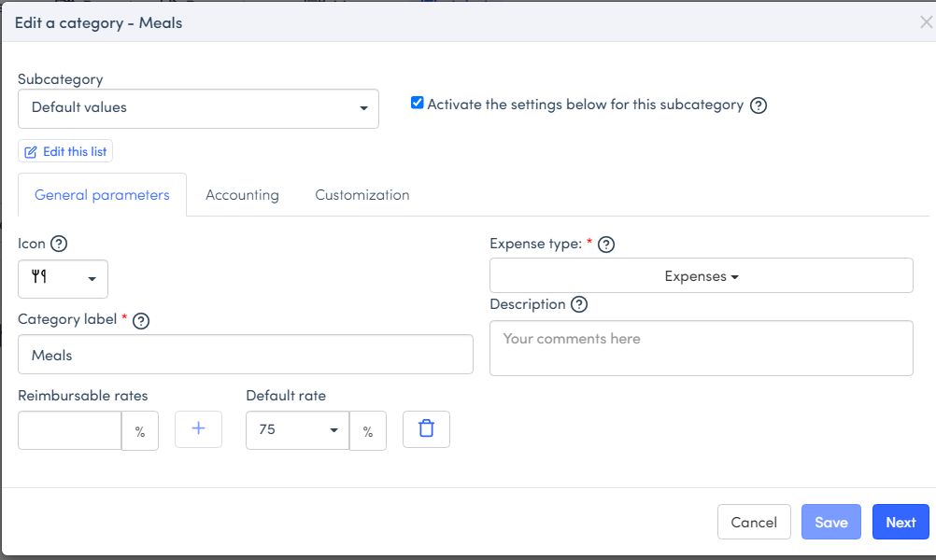Switch to the Accounting tab
936x560 pixels.
(242, 195)
